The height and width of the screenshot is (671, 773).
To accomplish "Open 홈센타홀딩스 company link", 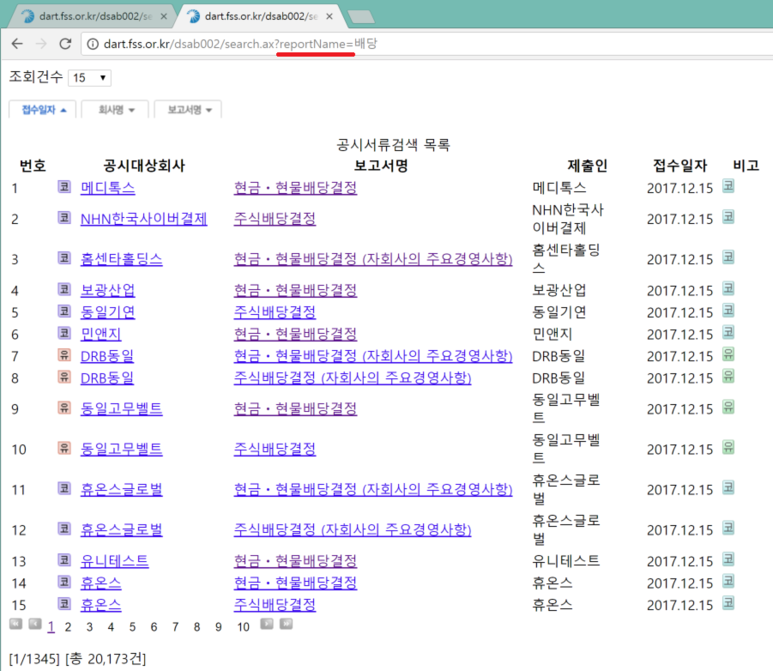I will [x=121, y=259].
